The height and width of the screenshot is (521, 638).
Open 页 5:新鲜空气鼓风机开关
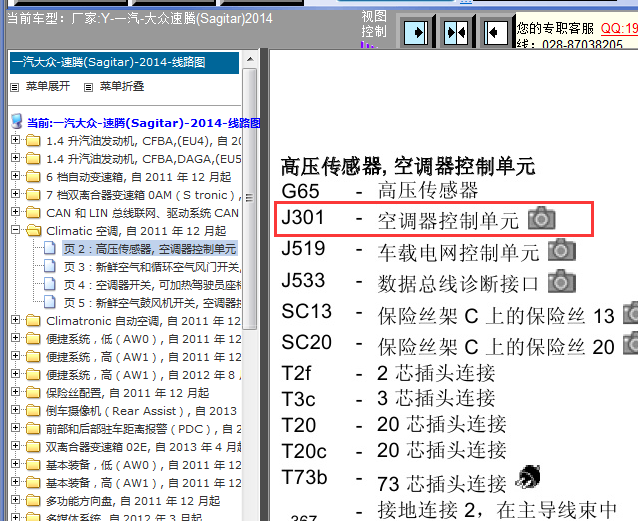152,302
